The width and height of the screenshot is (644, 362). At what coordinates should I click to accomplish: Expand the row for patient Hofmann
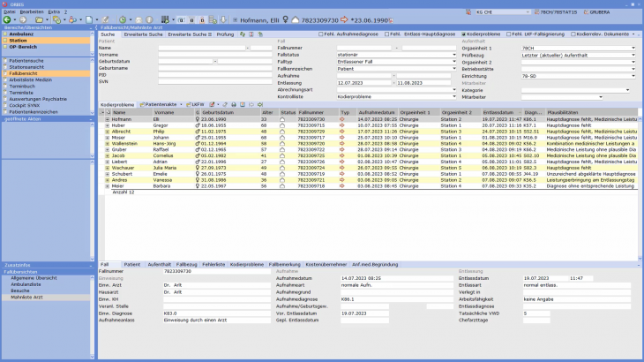point(108,119)
